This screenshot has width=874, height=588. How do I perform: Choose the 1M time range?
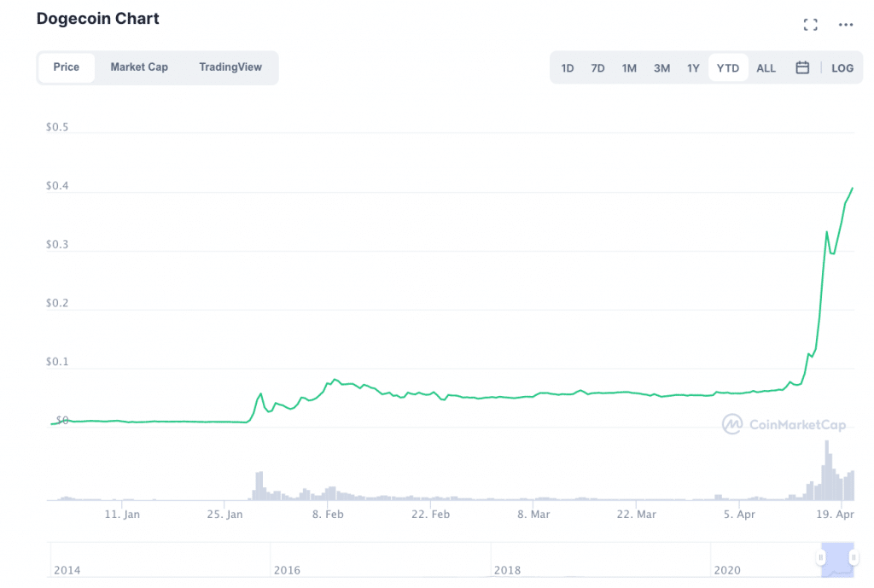point(629,68)
